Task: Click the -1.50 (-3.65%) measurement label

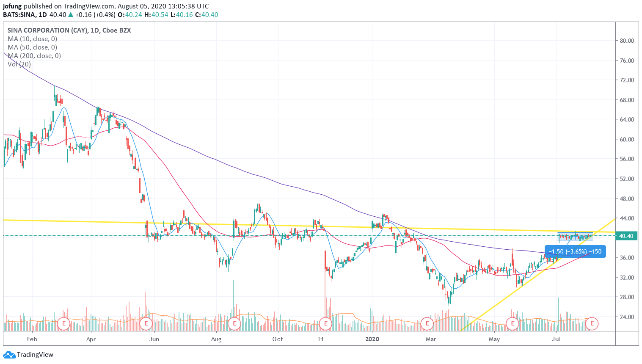Action: [x=576, y=251]
